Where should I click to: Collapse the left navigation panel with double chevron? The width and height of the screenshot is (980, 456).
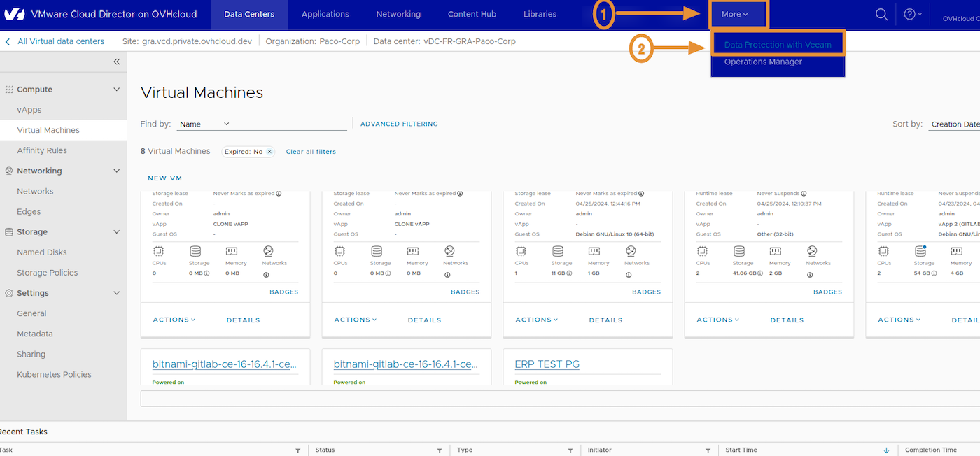coord(116,62)
